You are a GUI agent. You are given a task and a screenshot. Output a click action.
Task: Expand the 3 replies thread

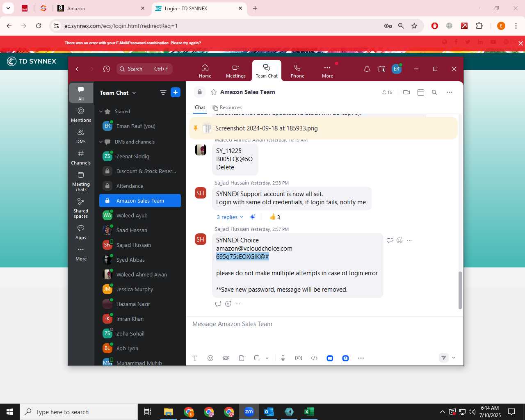coord(230,217)
